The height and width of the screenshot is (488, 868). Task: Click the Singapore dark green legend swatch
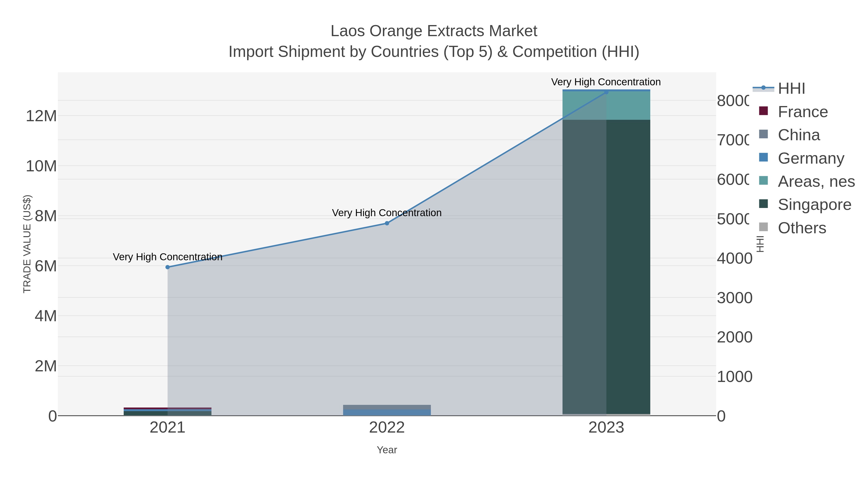764,204
